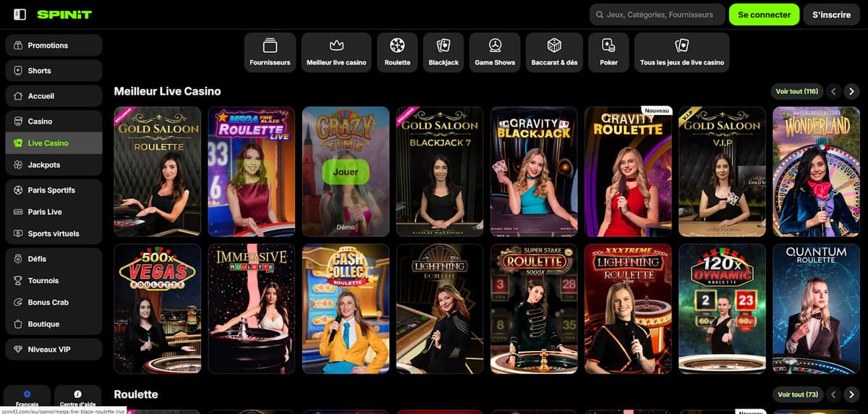Open Cash Collect Roulette game
The image size is (868, 414).
(x=346, y=308)
